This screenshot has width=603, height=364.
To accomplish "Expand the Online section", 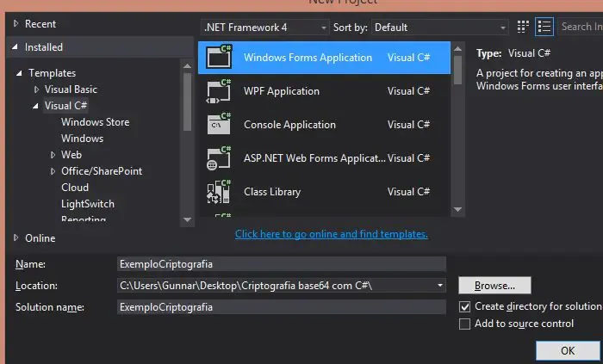I will [x=16, y=238].
